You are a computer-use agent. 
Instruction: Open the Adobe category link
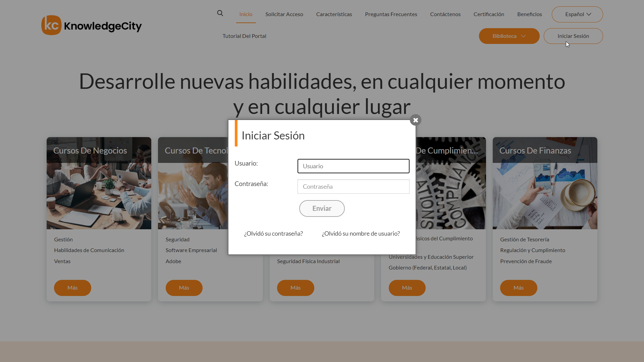pos(173,261)
